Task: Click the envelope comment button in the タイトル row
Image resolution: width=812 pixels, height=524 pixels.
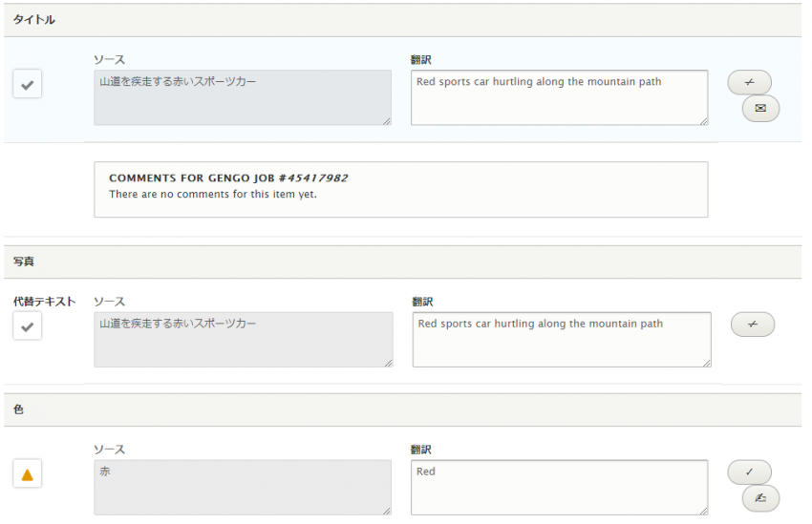Action: tap(760, 109)
